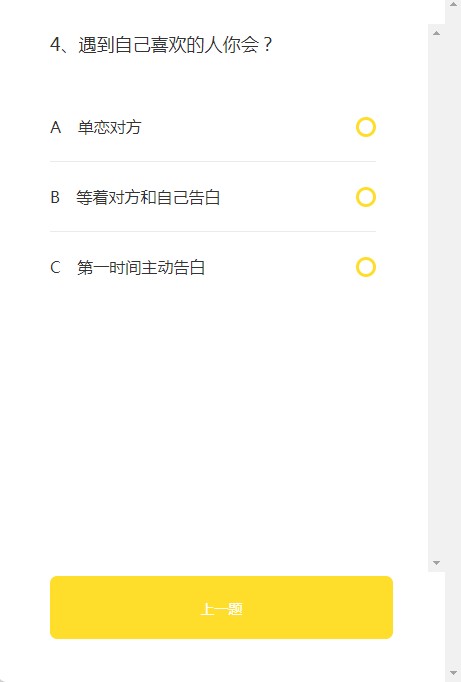Pick the answer 第一时间主动告白
461x682 pixels.
coord(141,267)
